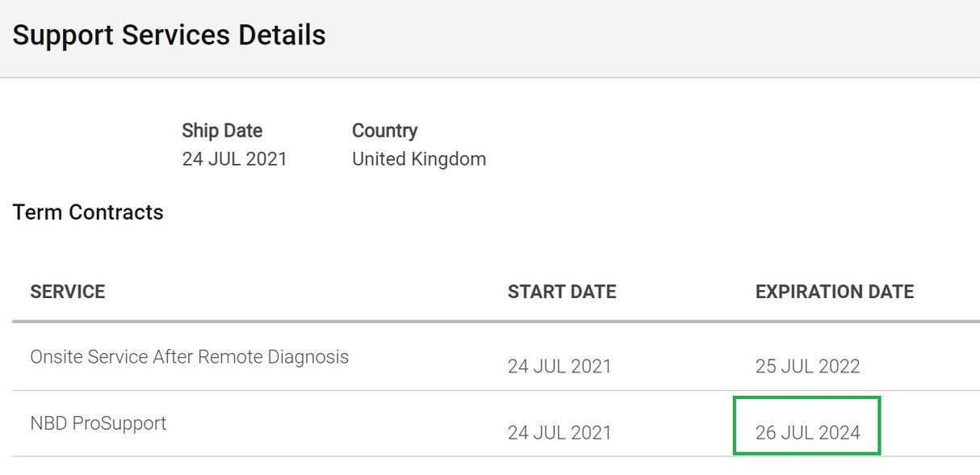980x475 pixels.
Task: Click the 25 JUL 2022 expiration date
Action: tap(807, 367)
